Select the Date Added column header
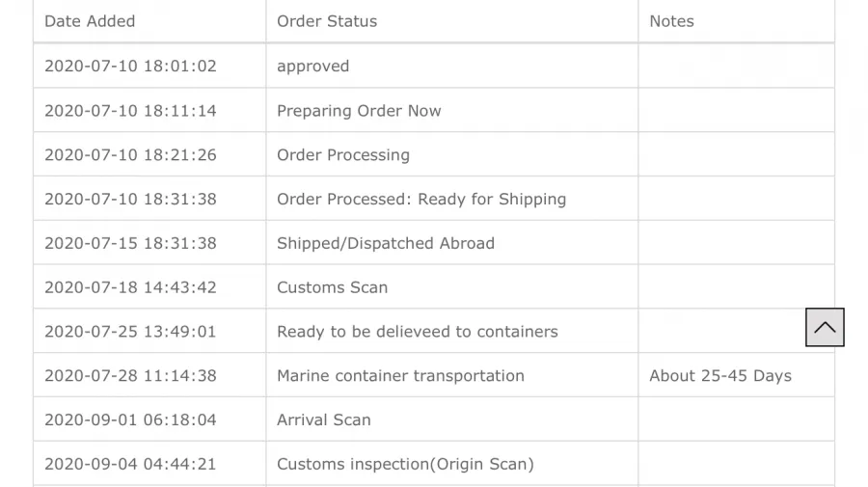Image resolution: width=868 pixels, height=487 pixels. [x=90, y=21]
